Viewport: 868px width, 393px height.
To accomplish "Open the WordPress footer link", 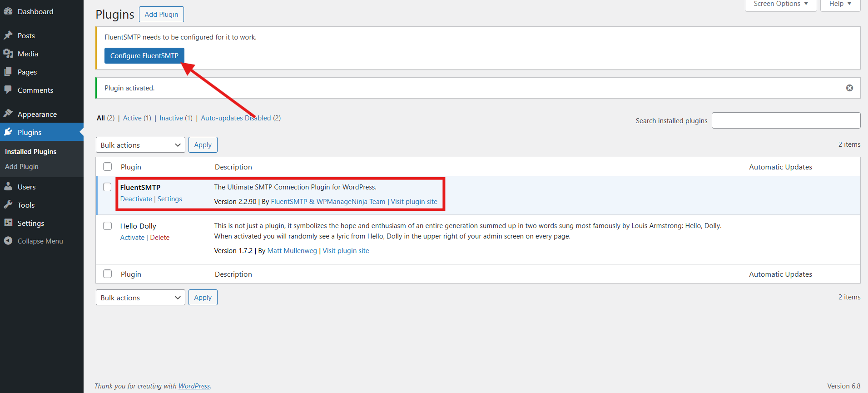I will [194, 386].
